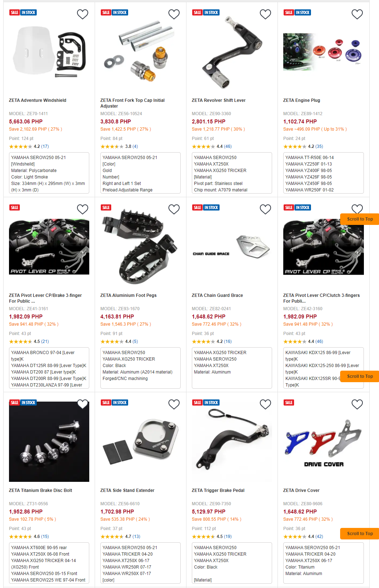This screenshot has width=379, height=588.
Task: Open ZETA Revolver Shift Lever title link
Action: point(219,100)
